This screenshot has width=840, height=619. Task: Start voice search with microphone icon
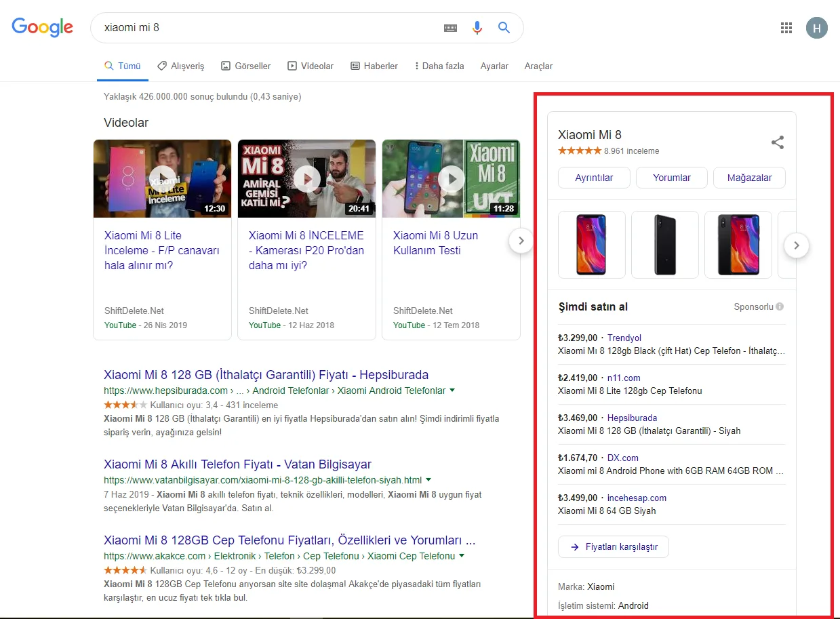(477, 28)
